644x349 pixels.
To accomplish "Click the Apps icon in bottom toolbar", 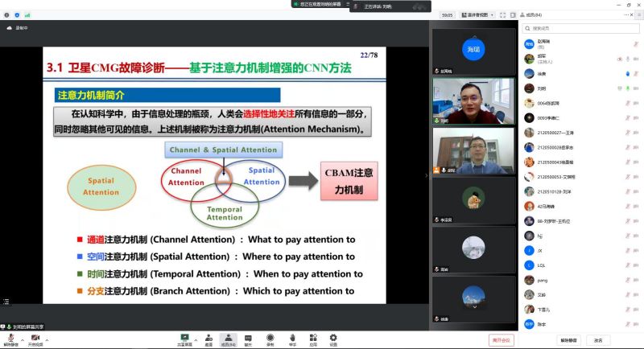I will [313, 339].
